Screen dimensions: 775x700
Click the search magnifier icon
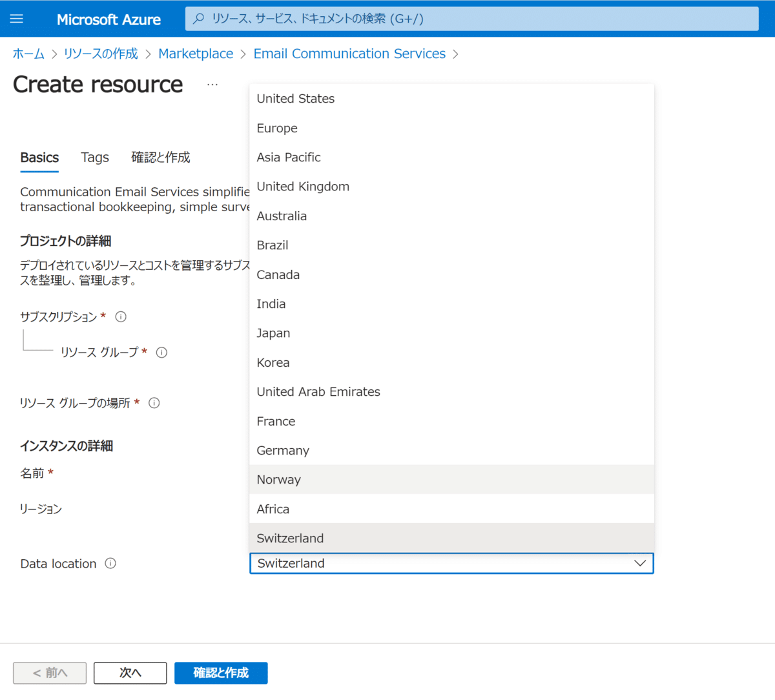pos(199,19)
